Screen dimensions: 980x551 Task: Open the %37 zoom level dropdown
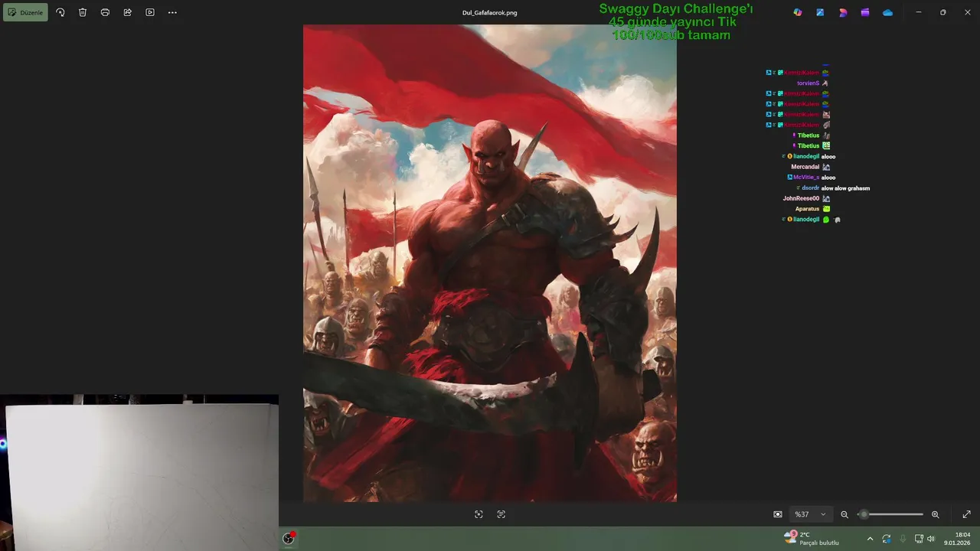click(x=810, y=514)
